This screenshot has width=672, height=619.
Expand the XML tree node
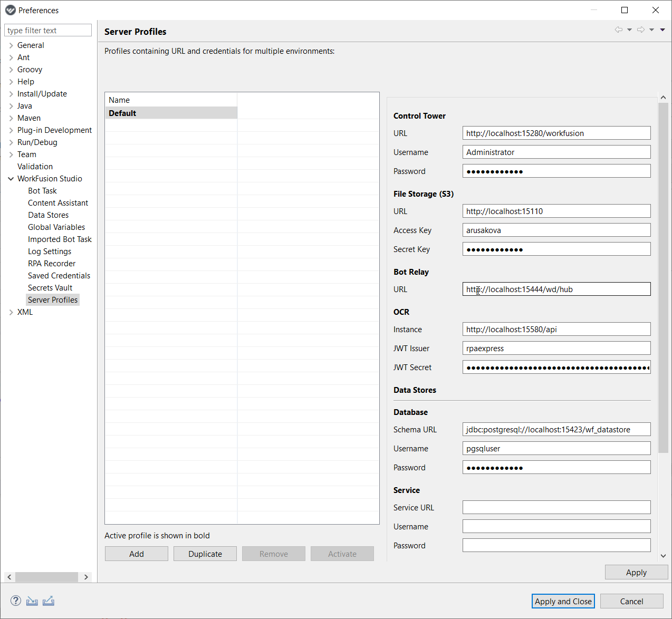point(11,312)
